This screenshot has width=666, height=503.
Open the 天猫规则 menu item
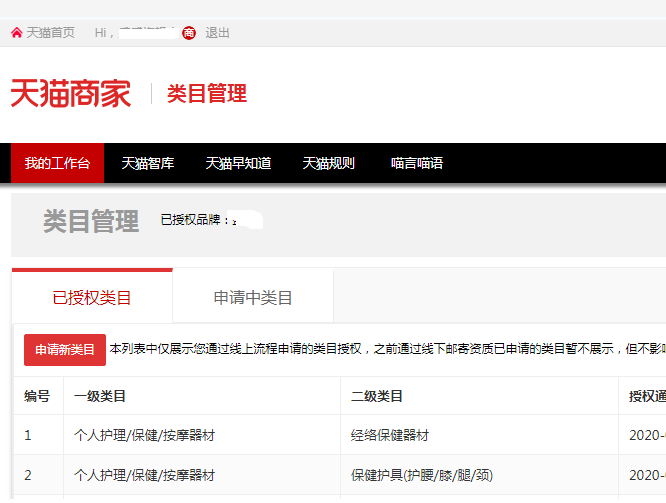click(328, 163)
